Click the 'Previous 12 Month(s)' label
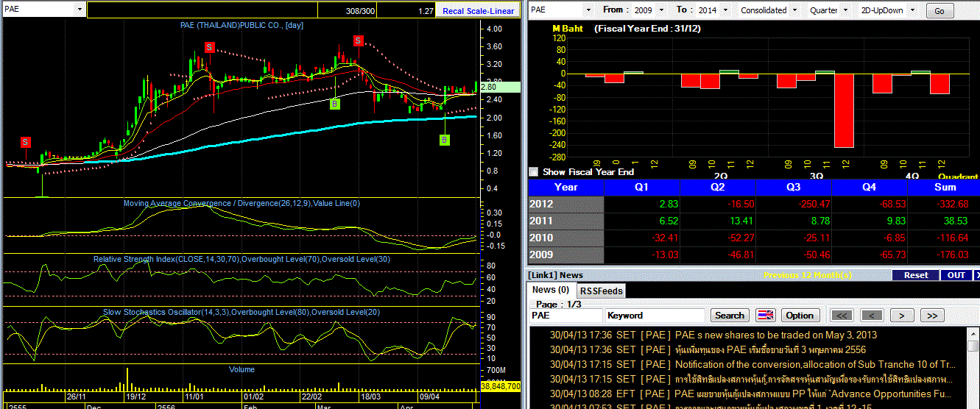980x409 pixels. point(807,275)
